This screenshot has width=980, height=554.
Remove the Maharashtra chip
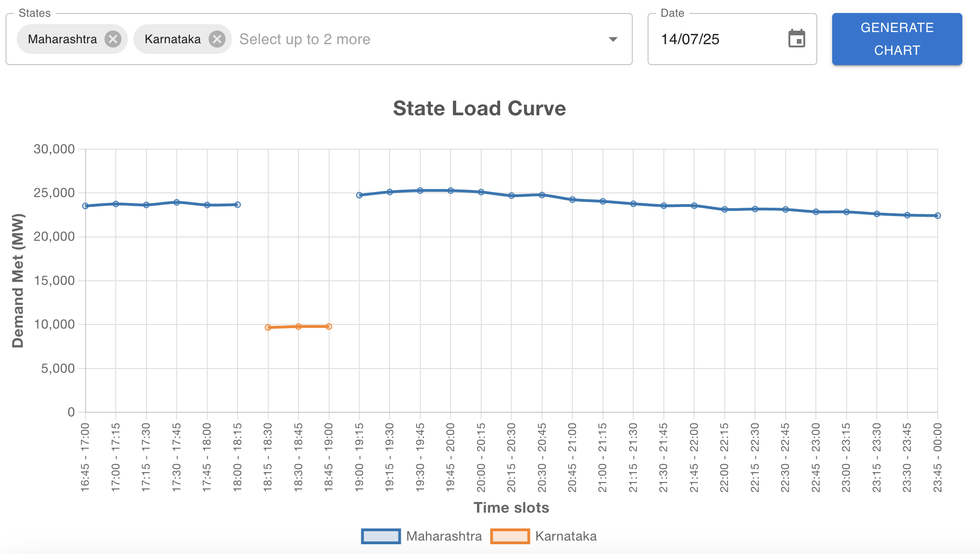113,39
